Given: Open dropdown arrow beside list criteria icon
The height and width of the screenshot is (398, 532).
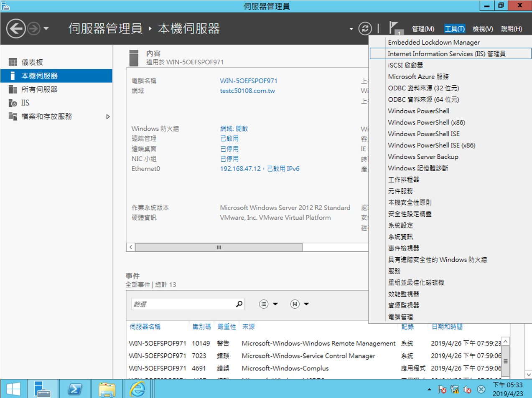Looking at the screenshot, I should coord(275,304).
